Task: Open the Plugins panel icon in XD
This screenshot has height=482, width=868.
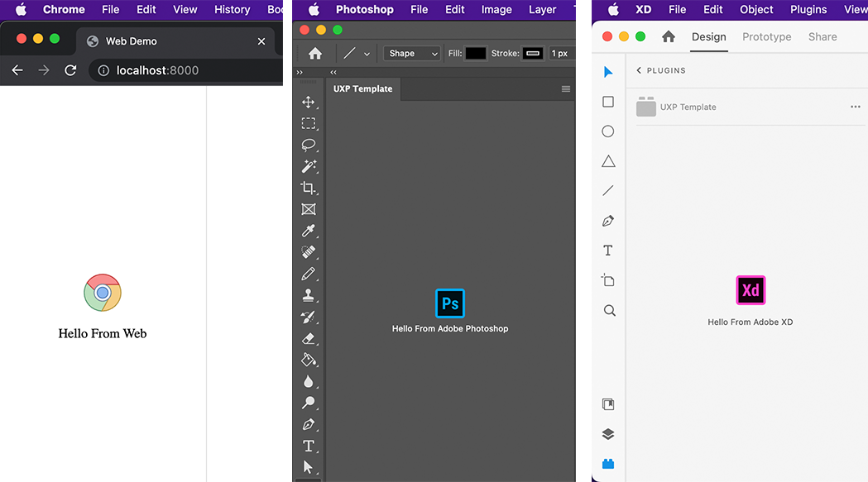Action: (x=608, y=464)
